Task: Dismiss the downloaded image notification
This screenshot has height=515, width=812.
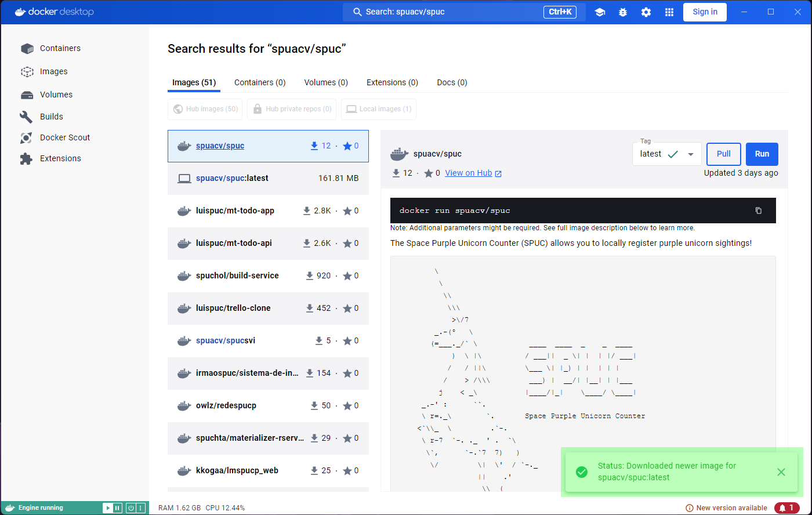Action: click(781, 472)
